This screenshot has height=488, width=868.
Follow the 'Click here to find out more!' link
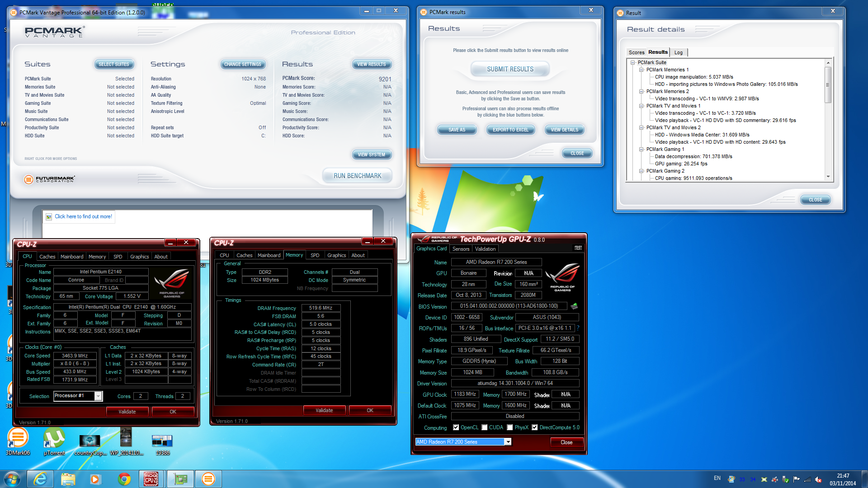point(83,217)
